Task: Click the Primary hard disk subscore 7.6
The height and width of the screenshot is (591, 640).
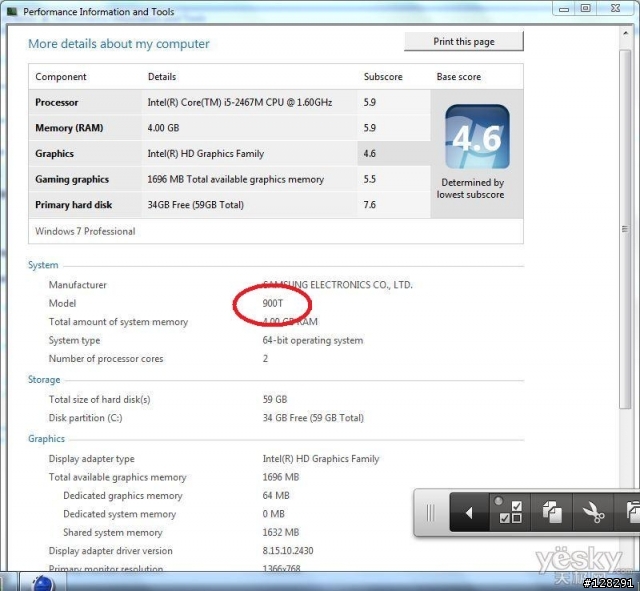Action: tap(369, 205)
